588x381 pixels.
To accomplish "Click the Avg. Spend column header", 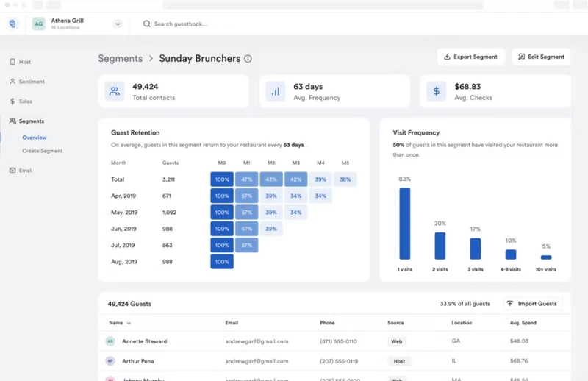I will pos(523,323).
